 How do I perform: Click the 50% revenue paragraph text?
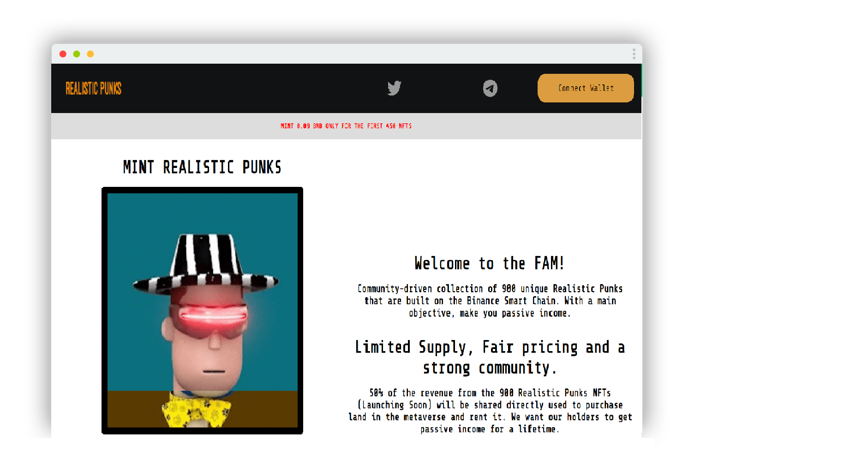(x=490, y=411)
